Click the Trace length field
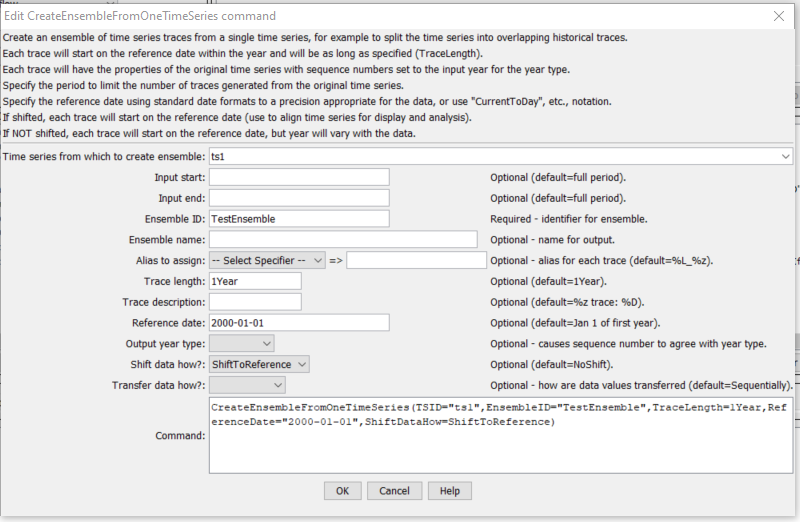The height and width of the screenshot is (522, 800). pyautogui.click(x=255, y=282)
